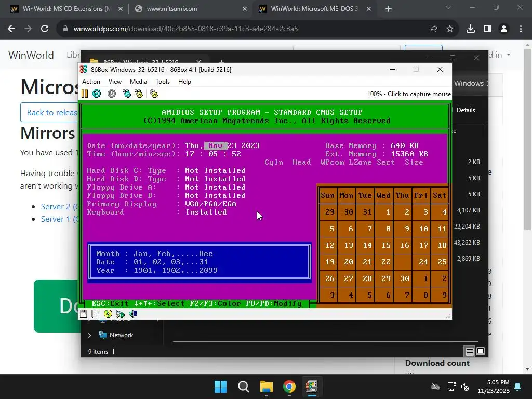The height and width of the screenshot is (399, 532).
Task: Open Chrome downloads icon
Action: tap(470, 29)
